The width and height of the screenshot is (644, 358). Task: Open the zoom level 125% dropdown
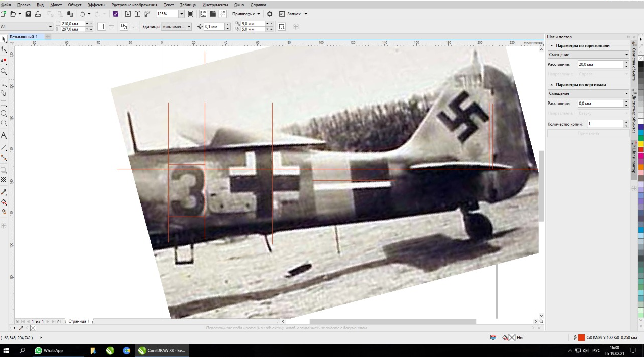click(x=182, y=14)
